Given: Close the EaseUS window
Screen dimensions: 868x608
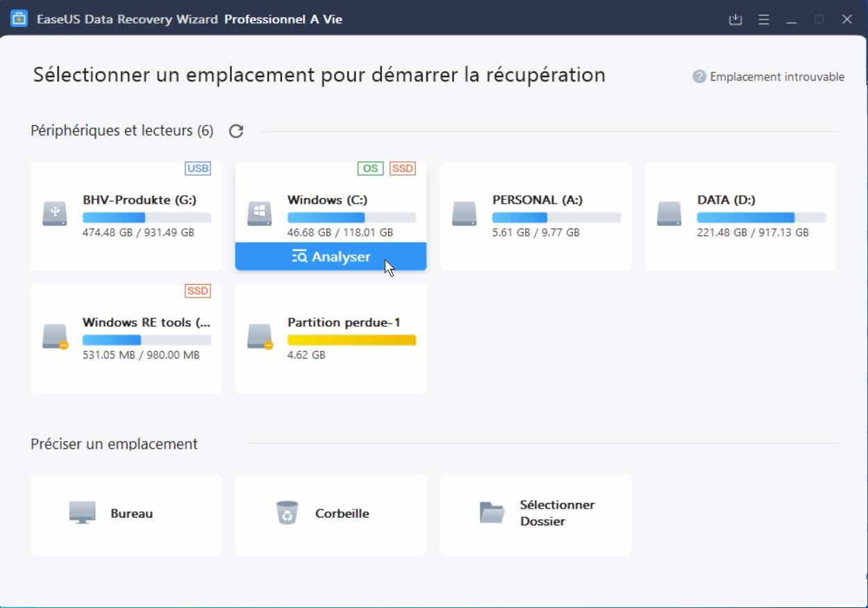Looking at the screenshot, I should pyautogui.click(x=847, y=19).
